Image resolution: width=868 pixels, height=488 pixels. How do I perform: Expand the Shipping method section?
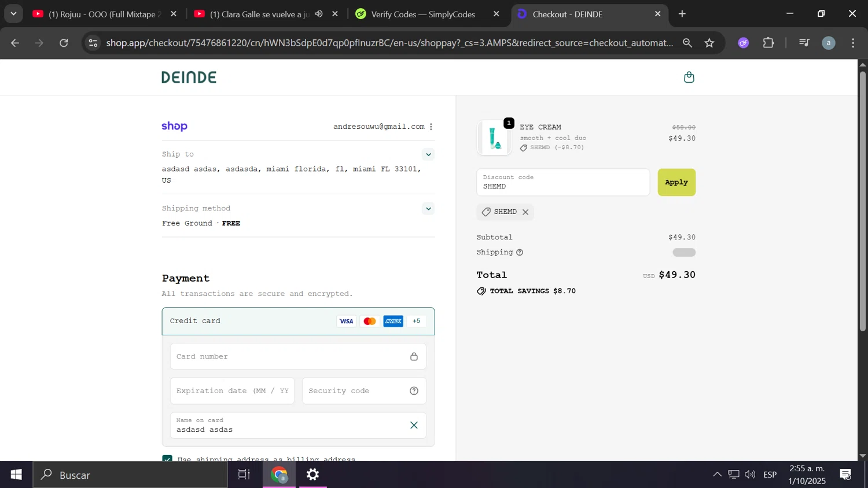pyautogui.click(x=428, y=209)
